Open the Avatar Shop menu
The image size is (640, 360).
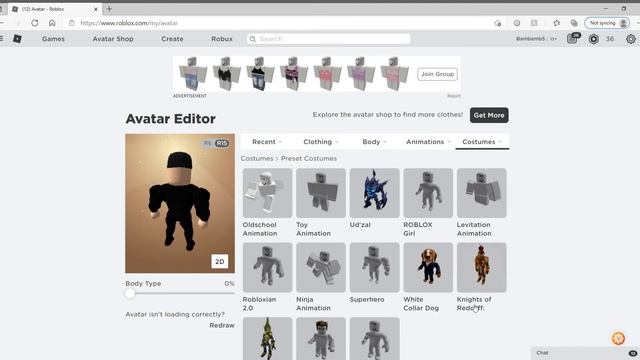tap(113, 39)
